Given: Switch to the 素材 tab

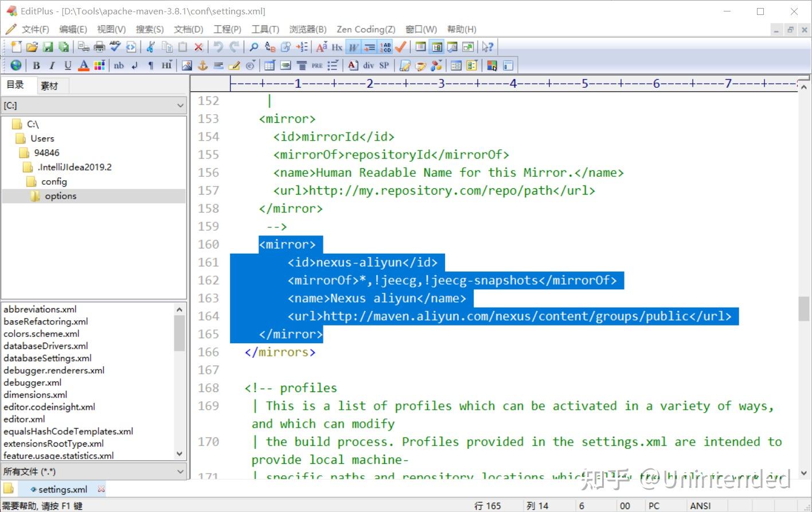Looking at the screenshot, I should tap(49, 86).
